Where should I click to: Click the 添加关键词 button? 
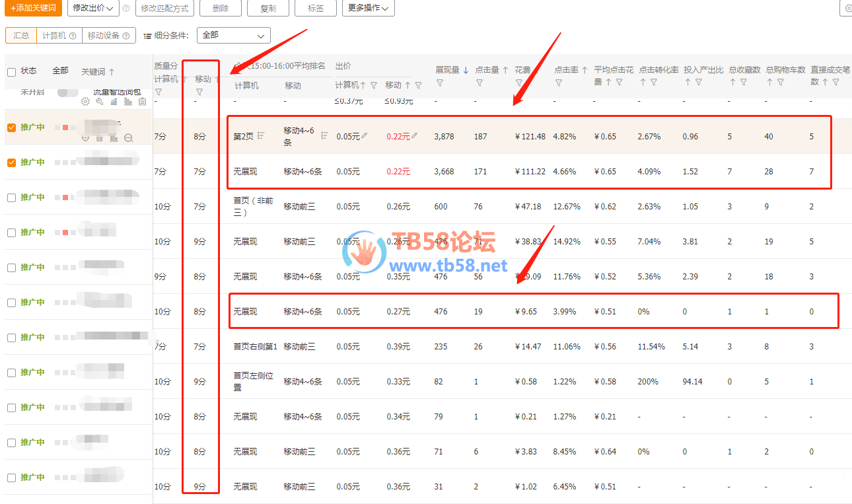(x=33, y=9)
